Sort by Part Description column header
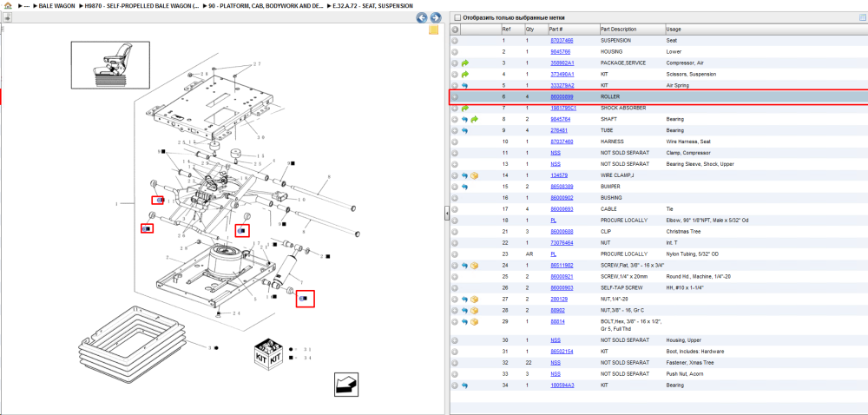 [x=618, y=30]
